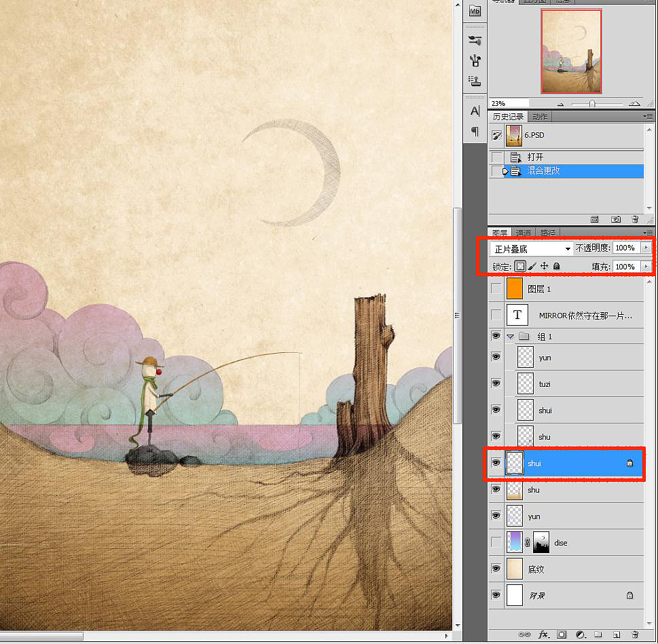This screenshot has width=658, height=644.
Task: Click the navigator zoom slider handle
Action: click(592, 104)
